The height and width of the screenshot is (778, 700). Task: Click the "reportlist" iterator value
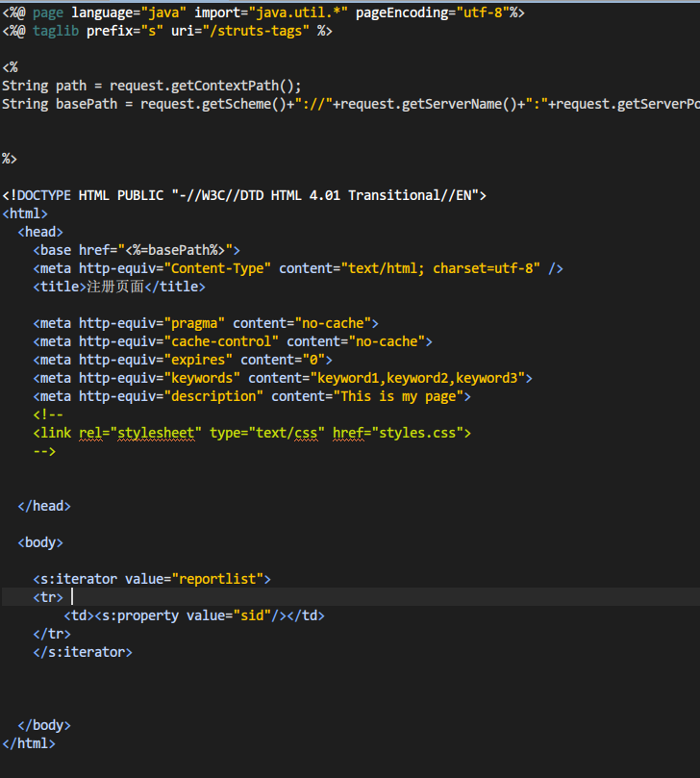coord(221,579)
